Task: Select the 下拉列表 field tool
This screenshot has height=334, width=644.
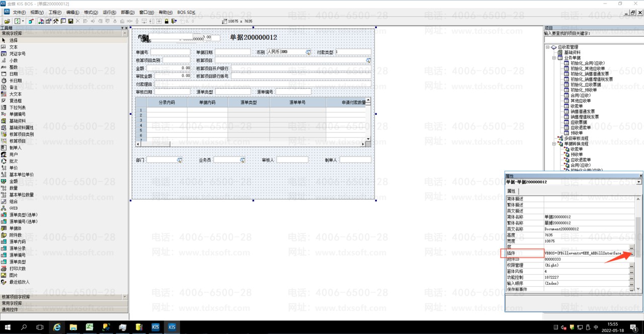Action: 18,107
